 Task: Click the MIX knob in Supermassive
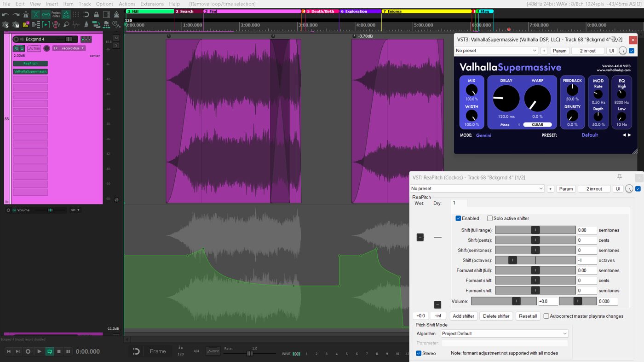[471, 90]
